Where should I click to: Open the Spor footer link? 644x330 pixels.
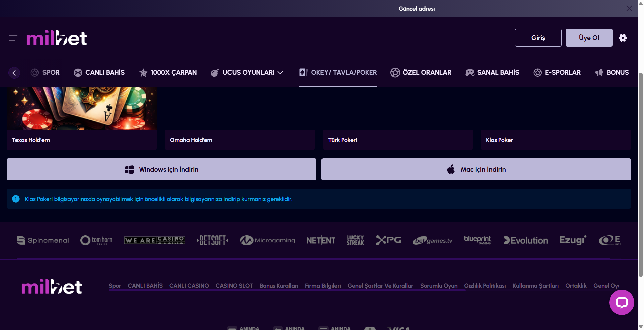(x=115, y=286)
